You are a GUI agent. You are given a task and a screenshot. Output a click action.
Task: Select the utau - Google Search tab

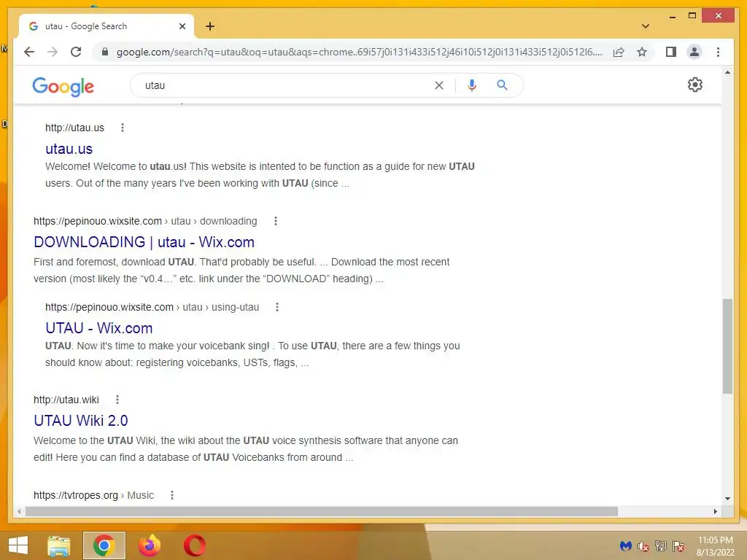[x=107, y=26]
